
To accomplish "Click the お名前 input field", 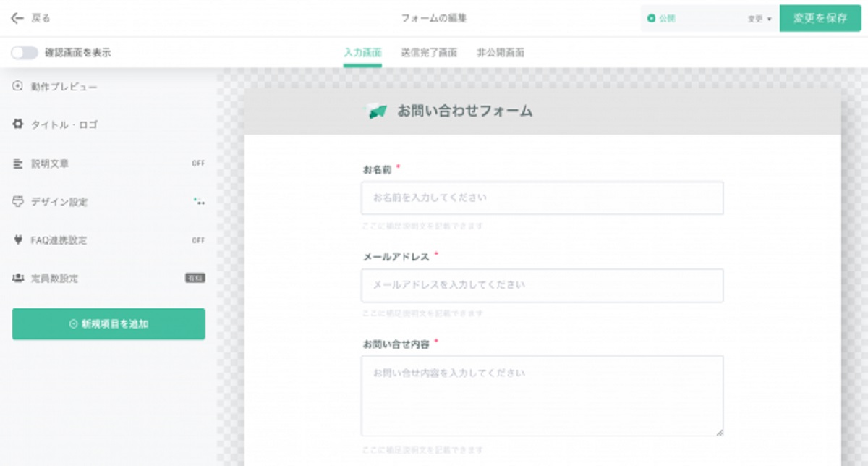I will (542, 198).
